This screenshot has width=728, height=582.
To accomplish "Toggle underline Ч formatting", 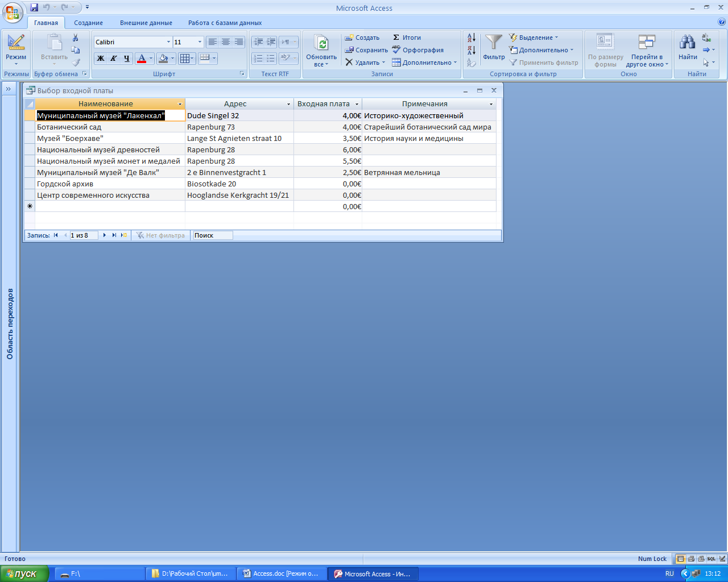I will 126,58.
